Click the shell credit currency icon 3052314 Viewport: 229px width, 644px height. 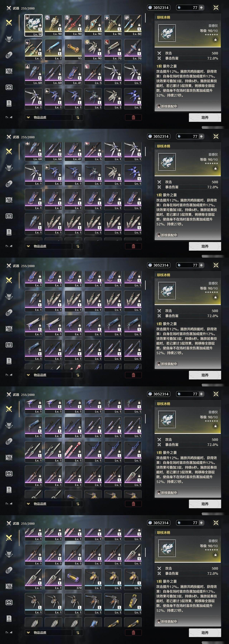coord(150,8)
